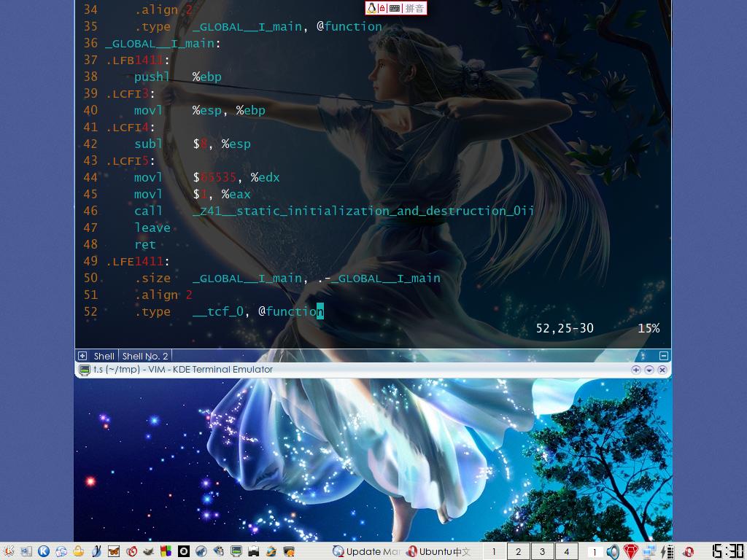
Task: Open the yellow padlock icon
Action: coord(79,551)
